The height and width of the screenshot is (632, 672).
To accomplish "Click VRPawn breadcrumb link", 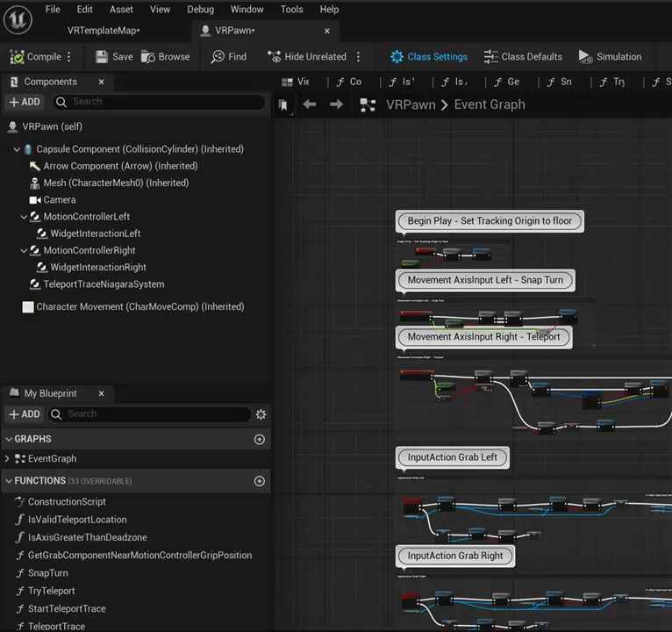I will coord(411,104).
